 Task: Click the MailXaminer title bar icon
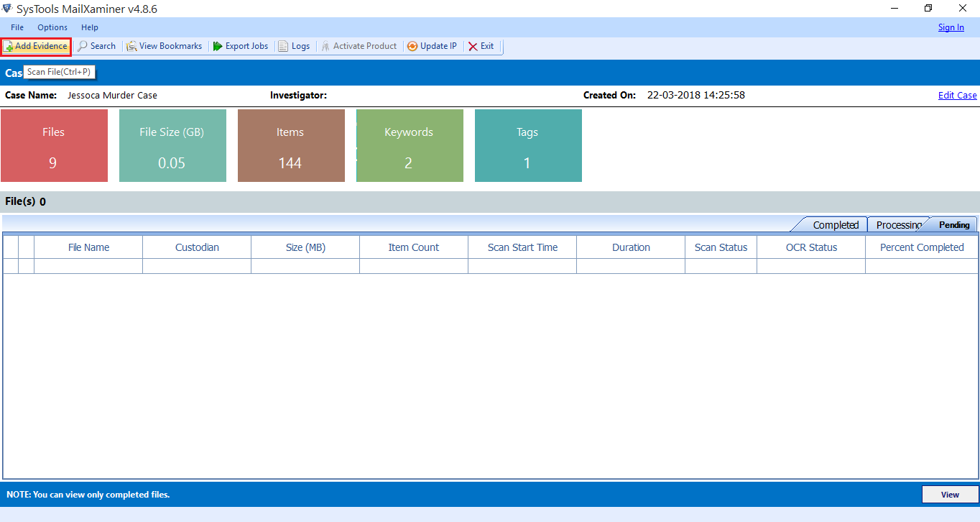tap(7, 9)
